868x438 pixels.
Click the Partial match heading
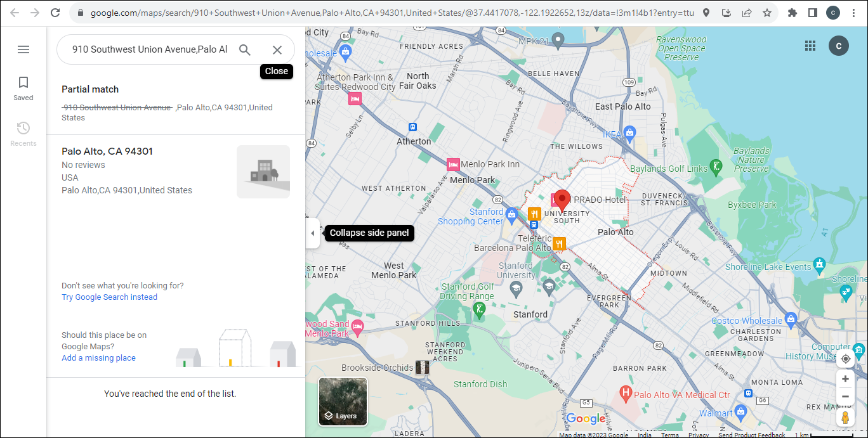[x=90, y=89]
